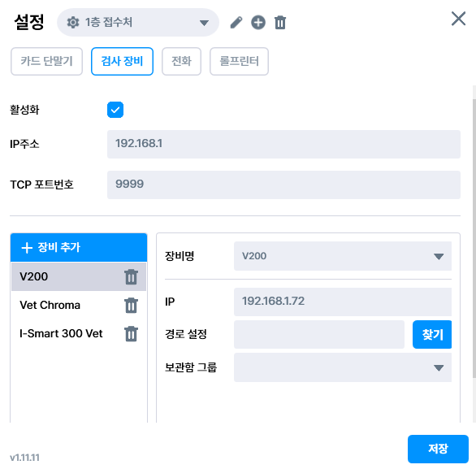Close the settings dialog with X
The image size is (476, 469).
click(x=458, y=19)
